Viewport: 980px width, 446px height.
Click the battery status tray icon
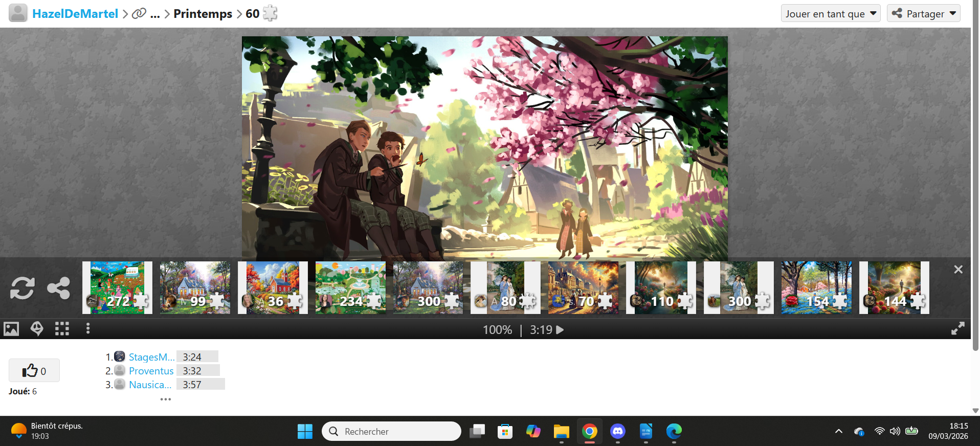[x=911, y=431]
